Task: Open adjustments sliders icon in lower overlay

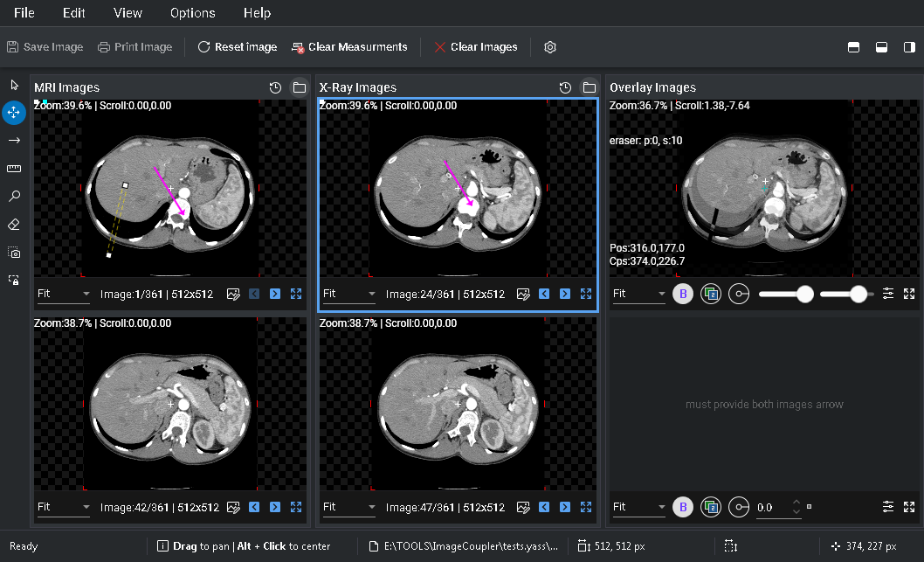Action: tap(888, 507)
